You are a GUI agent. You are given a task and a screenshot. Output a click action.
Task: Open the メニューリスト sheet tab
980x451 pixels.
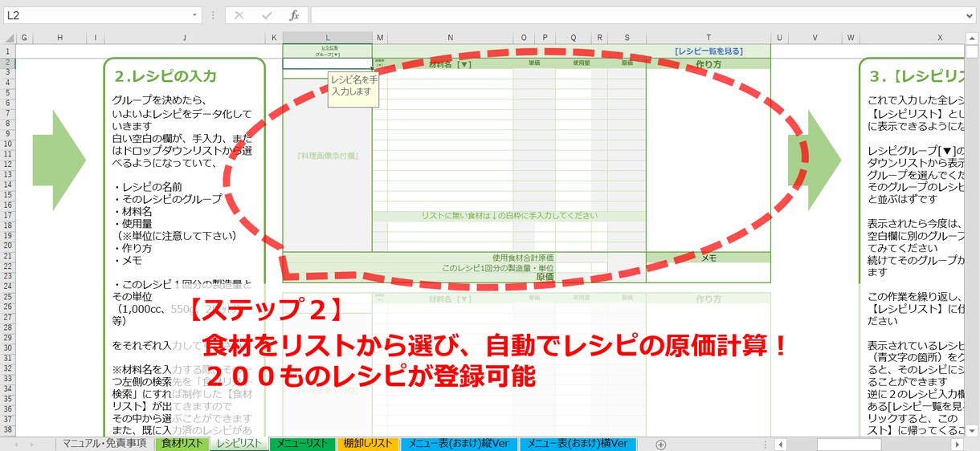coord(301,444)
